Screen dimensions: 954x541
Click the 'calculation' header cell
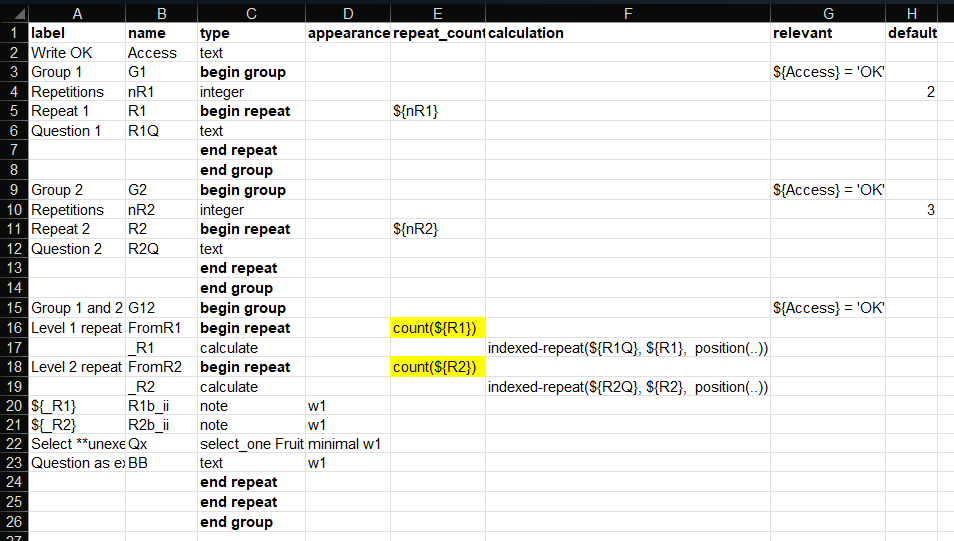tap(627, 33)
